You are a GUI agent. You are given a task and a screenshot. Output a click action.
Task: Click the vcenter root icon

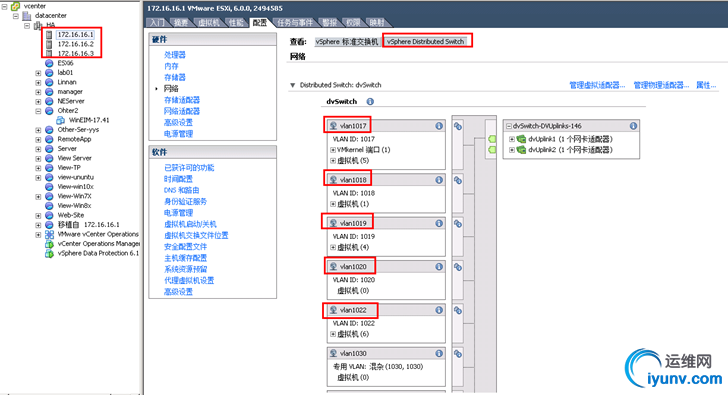tap(15, 6)
